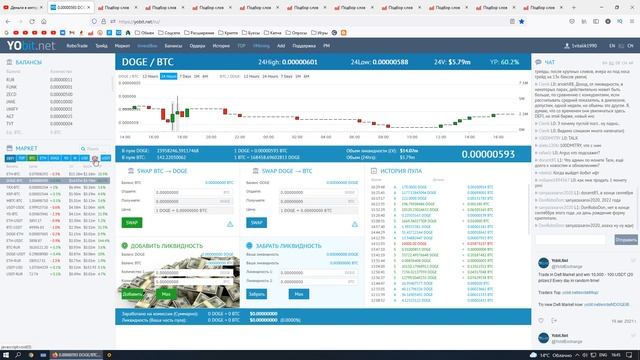Screen dimensions: 640x360
Task: Click warning triangle in SWAP DOGE → BTC panel
Action: (355, 224)
